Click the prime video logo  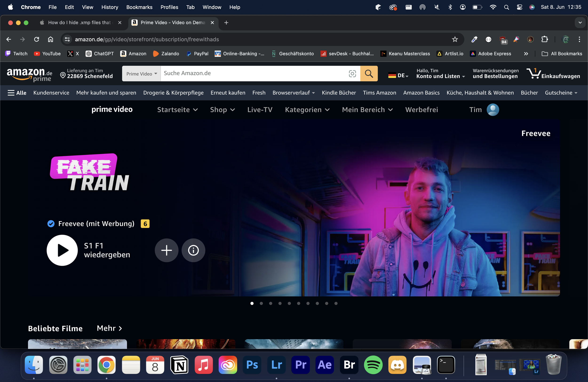(x=112, y=109)
